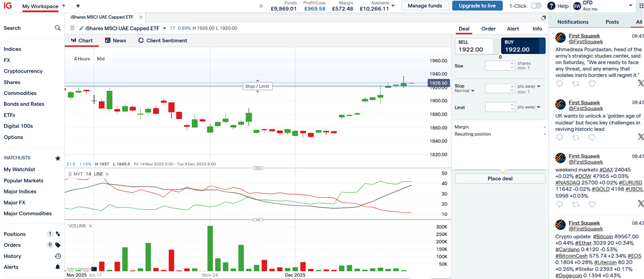
Task: Select the SELL 1922.00 price button
Action: coord(477,46)
